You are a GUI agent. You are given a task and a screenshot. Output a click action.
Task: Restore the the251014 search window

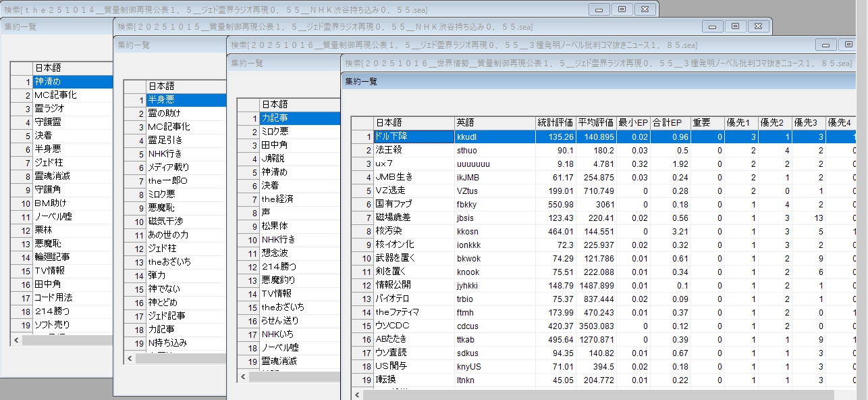click(x=622, y=9)
